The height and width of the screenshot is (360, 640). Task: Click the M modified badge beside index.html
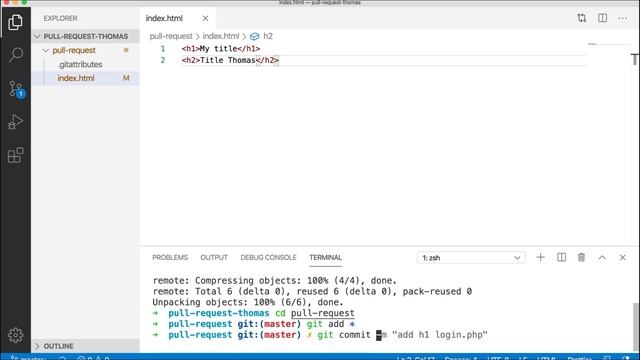tap(126, 78)
